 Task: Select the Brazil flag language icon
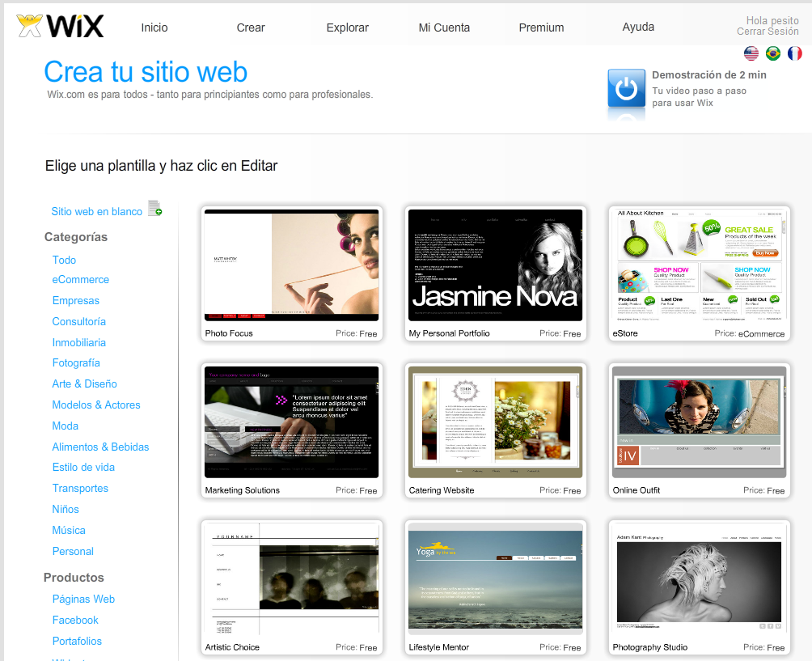772,53
